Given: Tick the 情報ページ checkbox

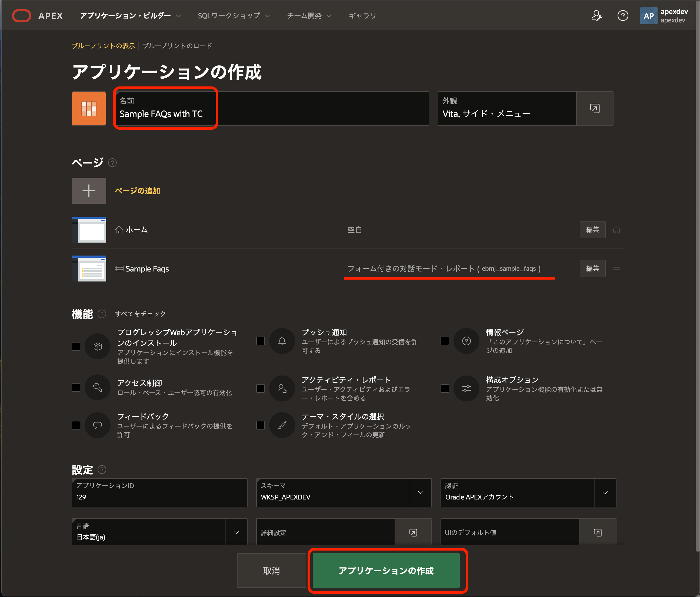Looking at the screenshot, I should coord(445,341).
